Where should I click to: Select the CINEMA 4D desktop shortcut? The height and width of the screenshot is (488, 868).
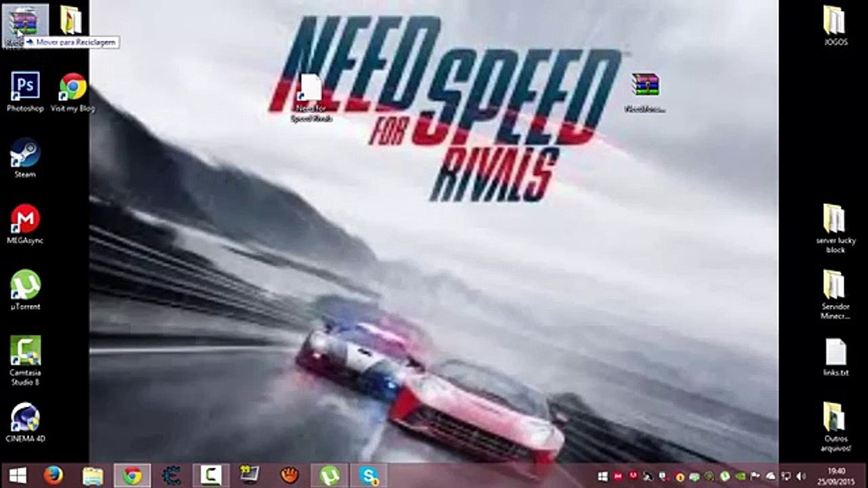click(x=25, y=423)
